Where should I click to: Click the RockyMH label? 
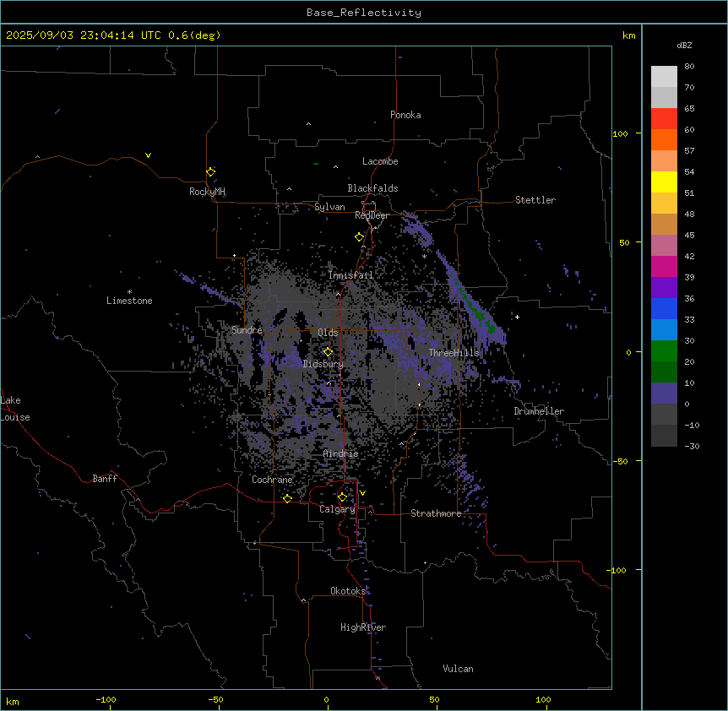pos(207,191)
